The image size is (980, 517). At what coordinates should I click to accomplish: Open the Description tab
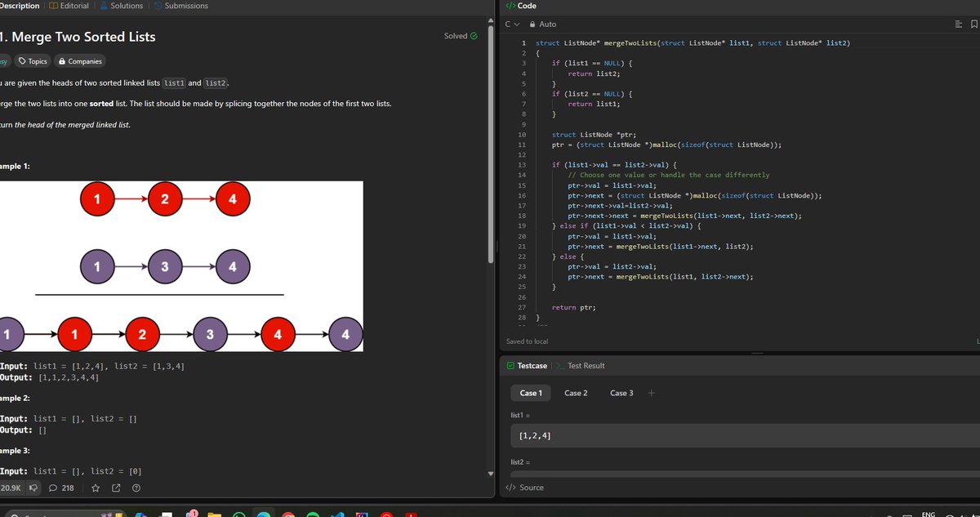(x=20, y=6)
